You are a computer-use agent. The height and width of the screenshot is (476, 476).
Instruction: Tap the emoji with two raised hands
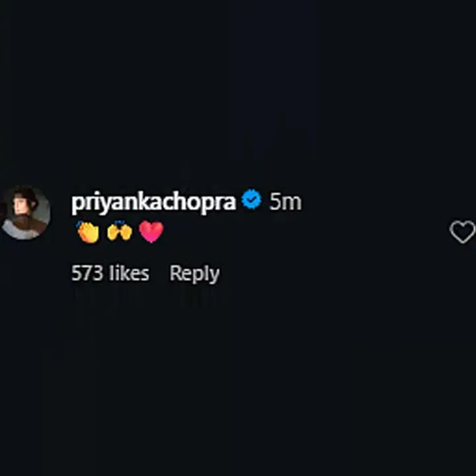[120, 231]
